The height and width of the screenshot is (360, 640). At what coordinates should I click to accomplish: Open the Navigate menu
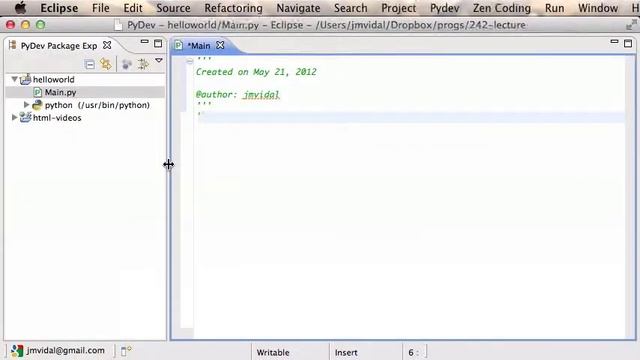[x=298, y=8]
